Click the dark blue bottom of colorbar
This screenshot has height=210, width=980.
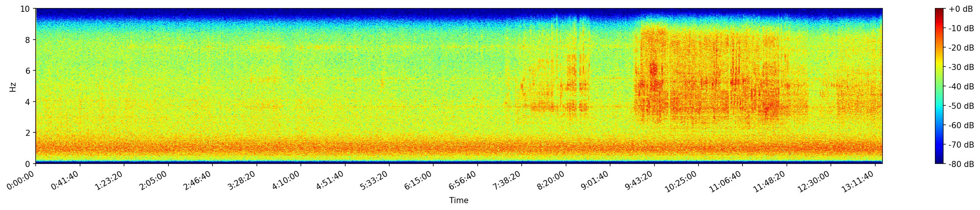pyautogui.click(x=939, y=162)
